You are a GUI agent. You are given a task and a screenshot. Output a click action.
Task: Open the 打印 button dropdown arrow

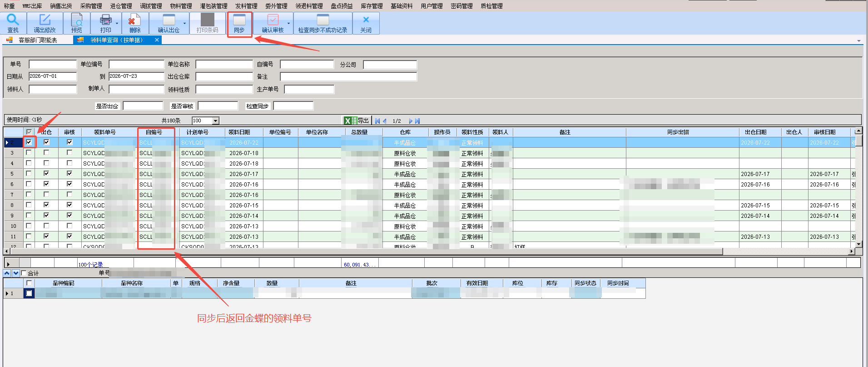coord(117,24)
